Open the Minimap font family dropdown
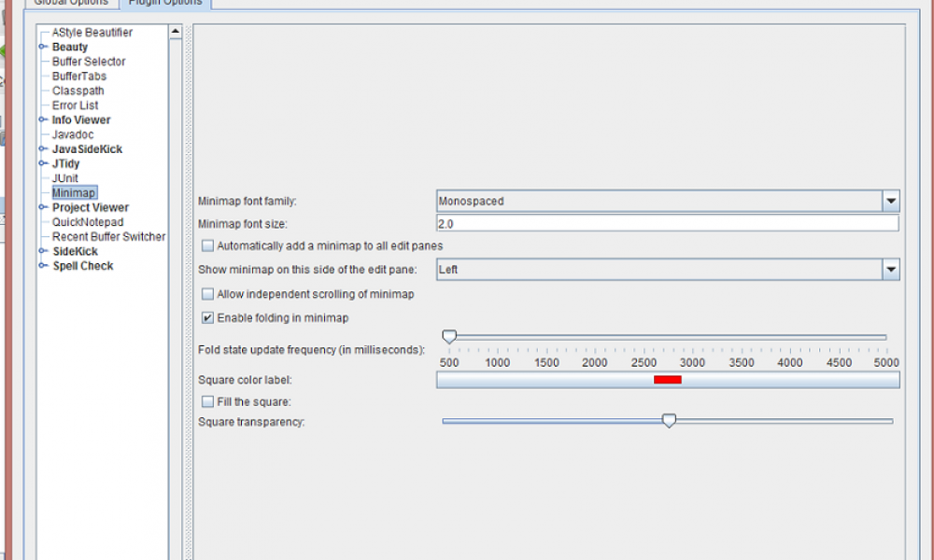Screen dimensions: 934x560 [891, 201]
